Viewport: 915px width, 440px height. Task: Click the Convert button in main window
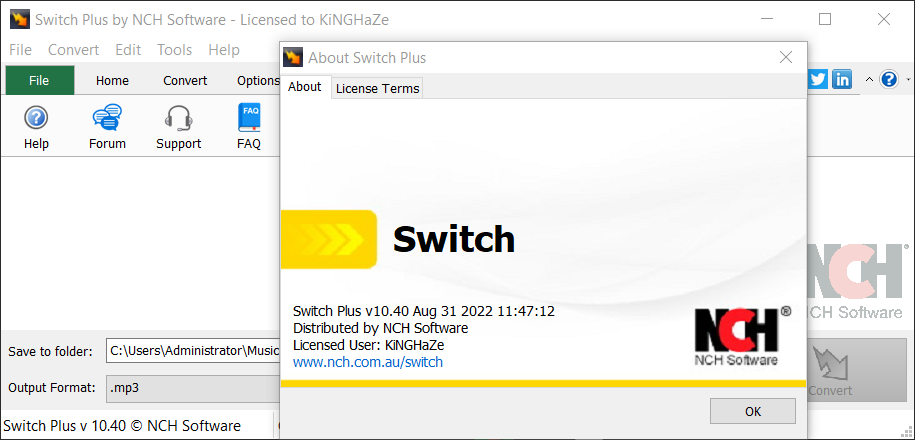click(857, 369)
